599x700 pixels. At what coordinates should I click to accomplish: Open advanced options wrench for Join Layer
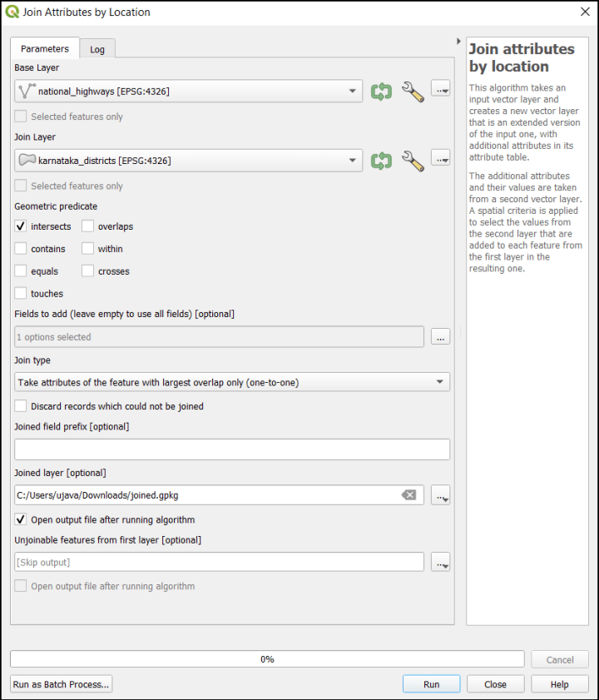click(x=413, y=161)
